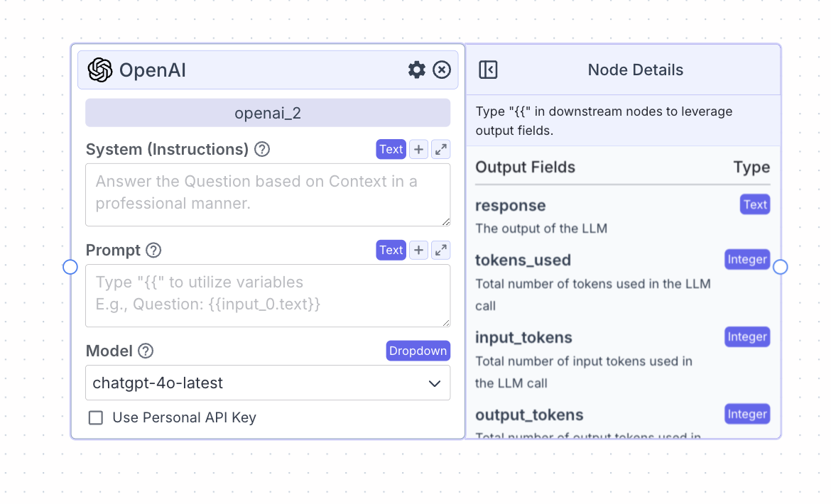Click the Use Personal API Key label
Image resolution: width=831 pixels, height=504 pixels.
(x=185, y=417)
